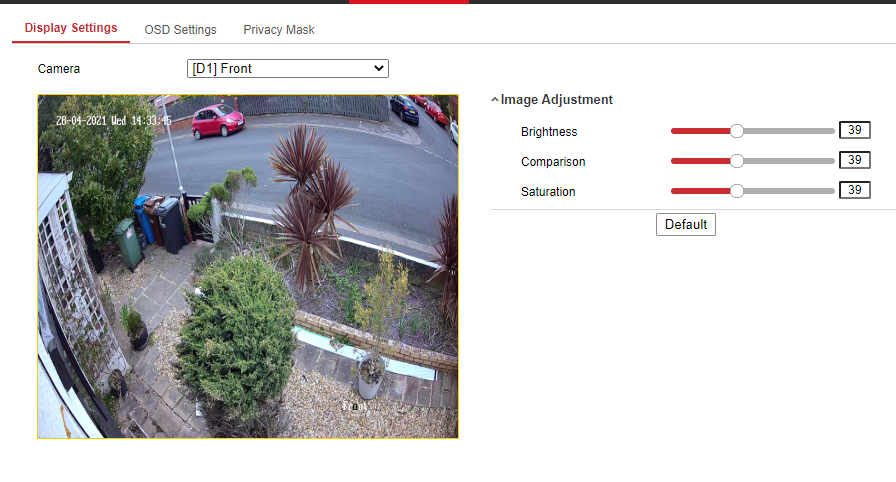Viewport: 896px width, 482px height.
Task: Click the Saturation value input box
Action: coord(854,191)
